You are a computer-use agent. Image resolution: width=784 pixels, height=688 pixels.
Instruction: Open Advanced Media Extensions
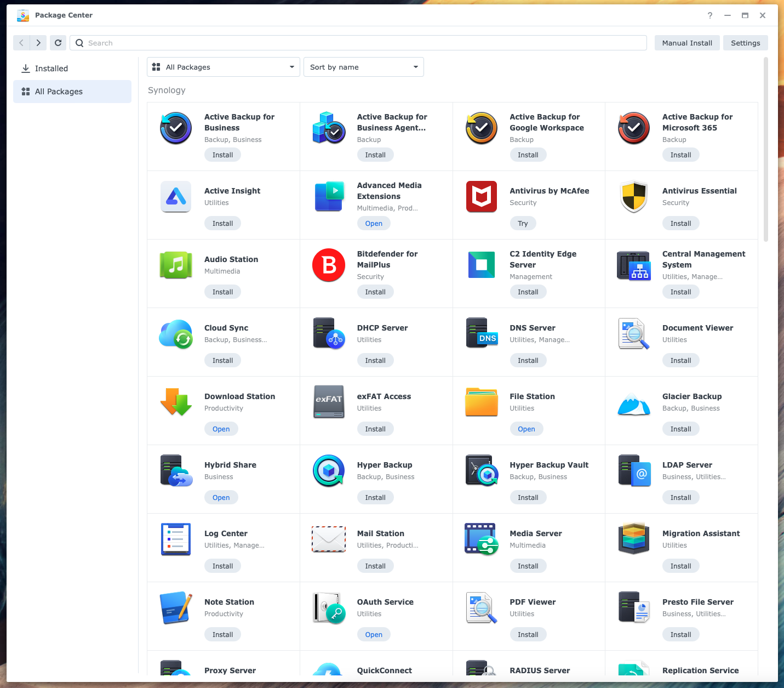(374, 223)
